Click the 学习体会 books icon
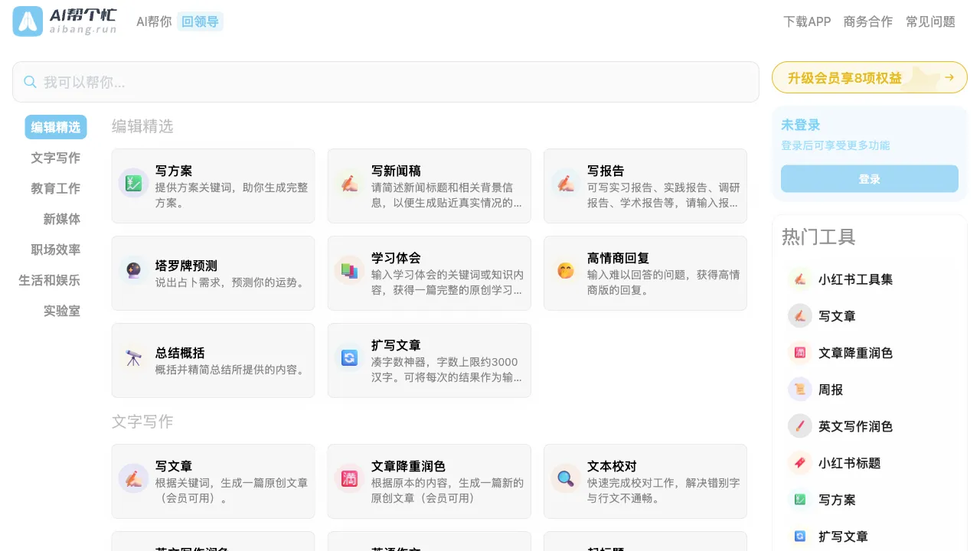Image resolution: width=980 pixels, height=551 pixels. click(x=349, y=270)
